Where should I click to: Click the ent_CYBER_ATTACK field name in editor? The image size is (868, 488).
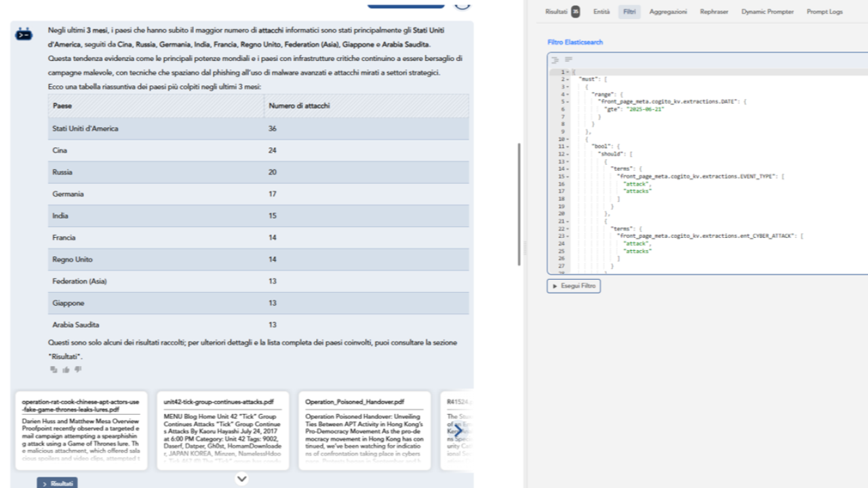pos(706,236)
